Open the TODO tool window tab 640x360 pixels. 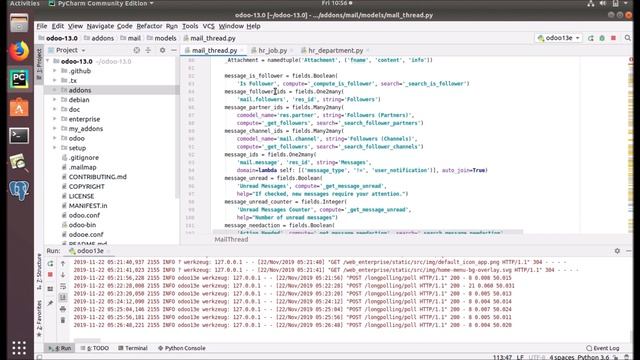point(95,348)
